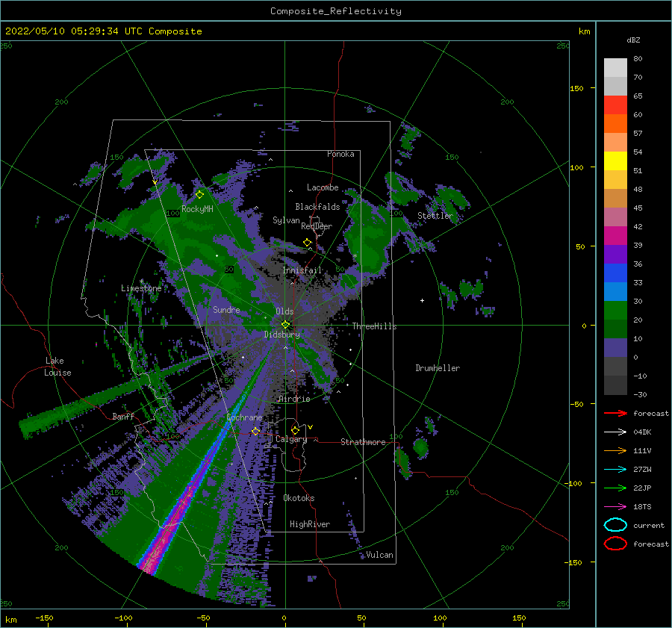Click the Stettler city label
The height and width of the screenshot is (628, 672).
[x=435, y=216]
